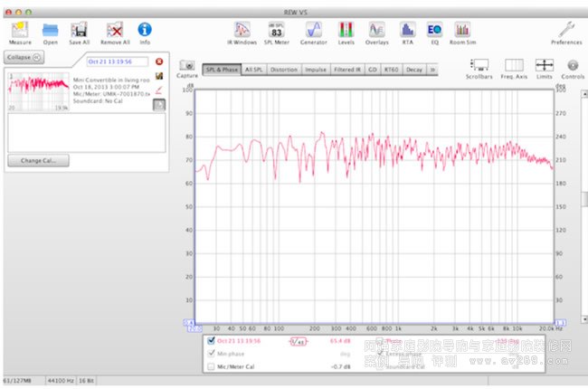Switch to the Filtered IR tab
The width and height of the screenshot is (588, 389).
pos(344,69)
